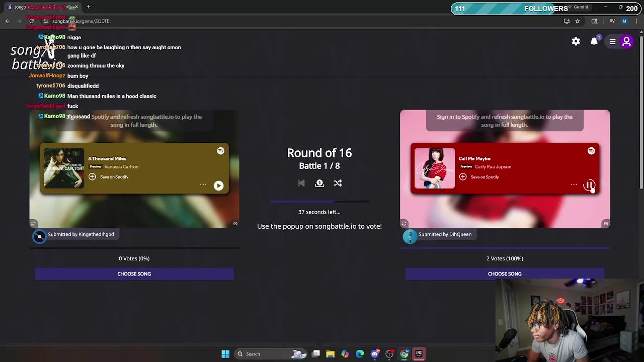Choose song A Thousand Miles
644x362 pixels.
pyautogui.click(x=134, y=274)
